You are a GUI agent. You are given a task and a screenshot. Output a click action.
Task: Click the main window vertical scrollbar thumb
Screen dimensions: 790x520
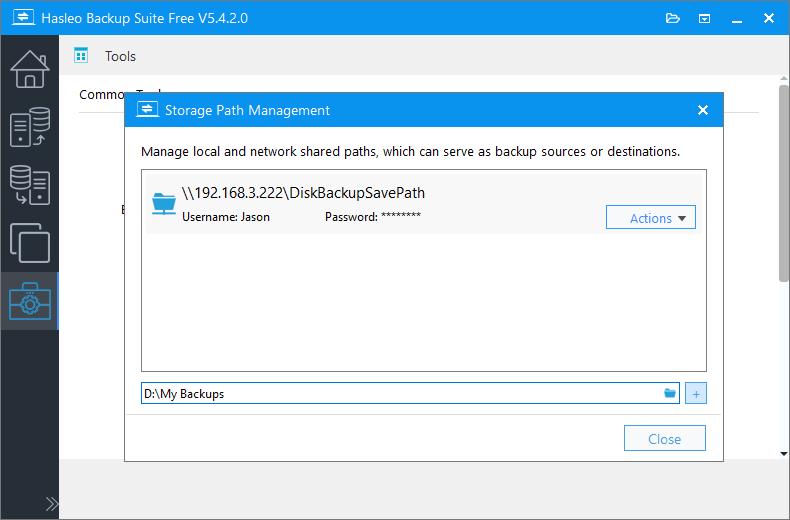[x=783, y=183]
